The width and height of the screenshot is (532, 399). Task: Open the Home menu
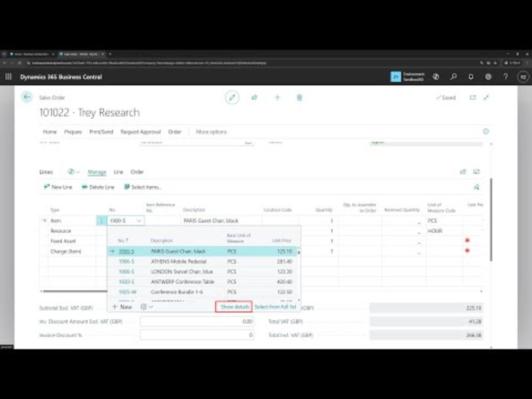pos(49,131)
